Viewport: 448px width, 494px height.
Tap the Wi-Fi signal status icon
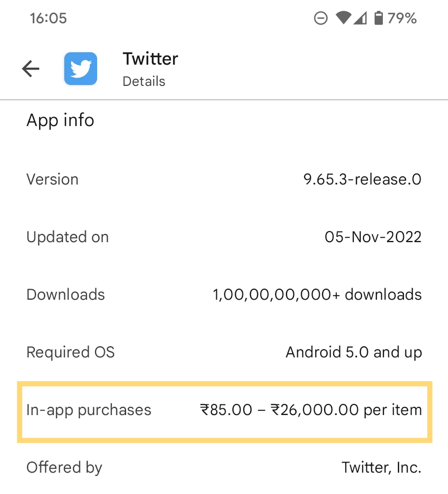click(x=343, y=18)
